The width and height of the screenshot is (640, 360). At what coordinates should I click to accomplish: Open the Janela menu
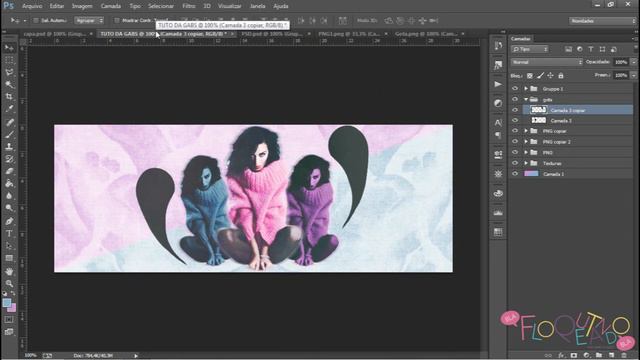point(257,6)
